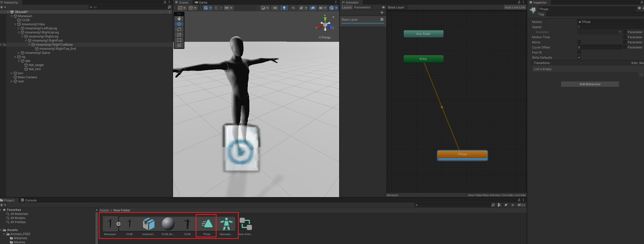Expand the mixamorig1:Spine hierarchy item

[x=18, y=53]
